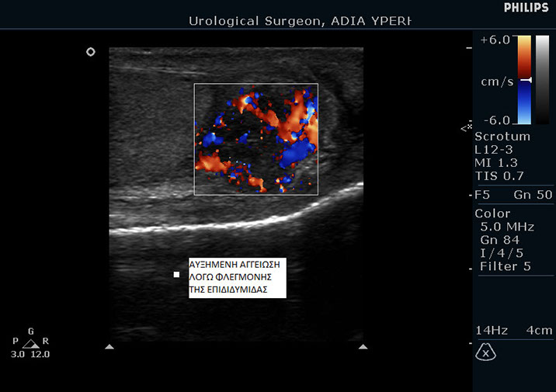Click the grayscale map bar
The width and height of the screenshot is (556, 392).
pyautogui.click(x=542, y=79)
